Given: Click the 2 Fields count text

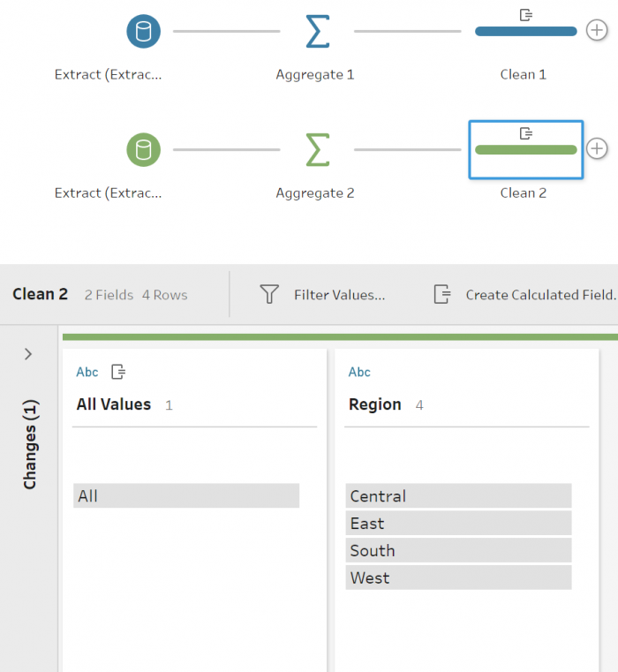Looking at the screenshot, I should [x=109, y=295].
